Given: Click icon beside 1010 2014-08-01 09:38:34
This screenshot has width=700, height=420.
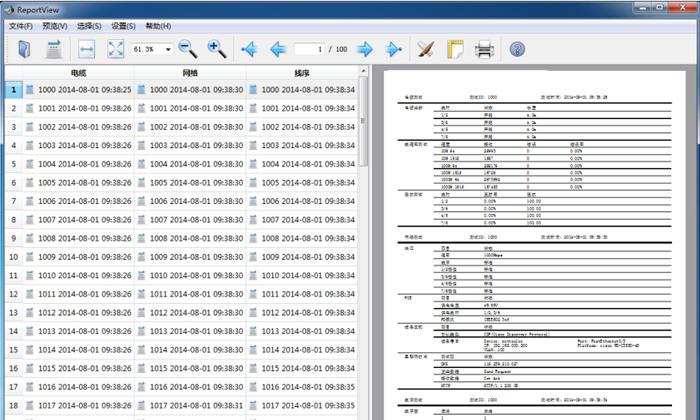Looking at the screenshot, I should pyautogui.click(x=253, y=275).
